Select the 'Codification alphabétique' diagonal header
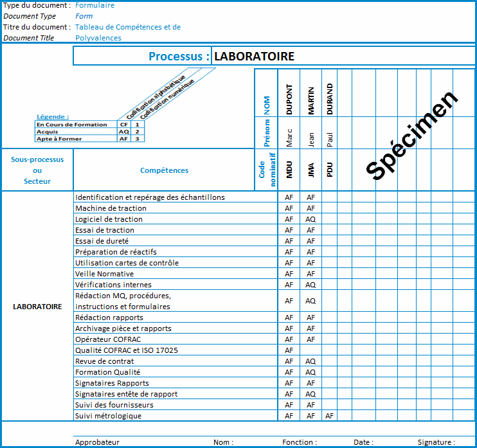This screenshot has width=477, height=448. [156, 97]
